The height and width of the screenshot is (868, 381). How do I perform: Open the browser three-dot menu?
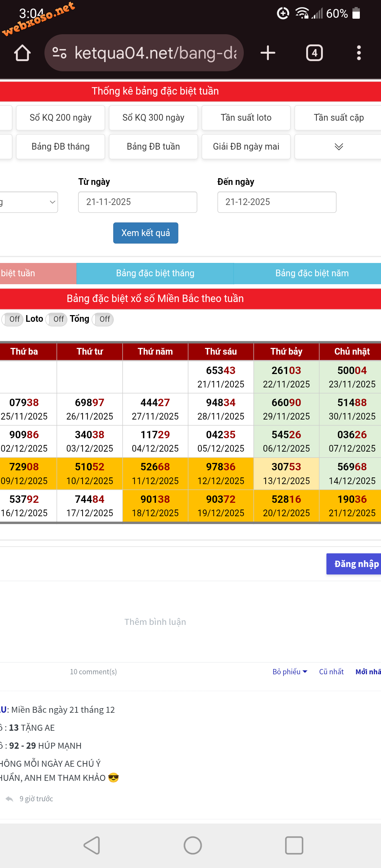(x=359, y=53)
